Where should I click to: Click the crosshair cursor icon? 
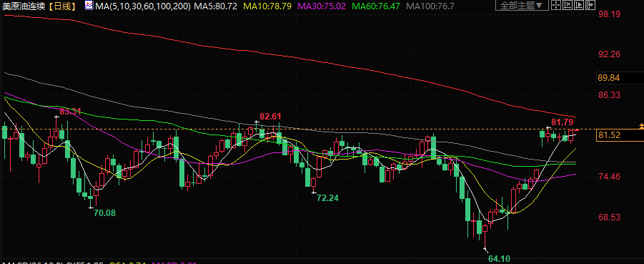pyautogui.click(x=556, y=5)
